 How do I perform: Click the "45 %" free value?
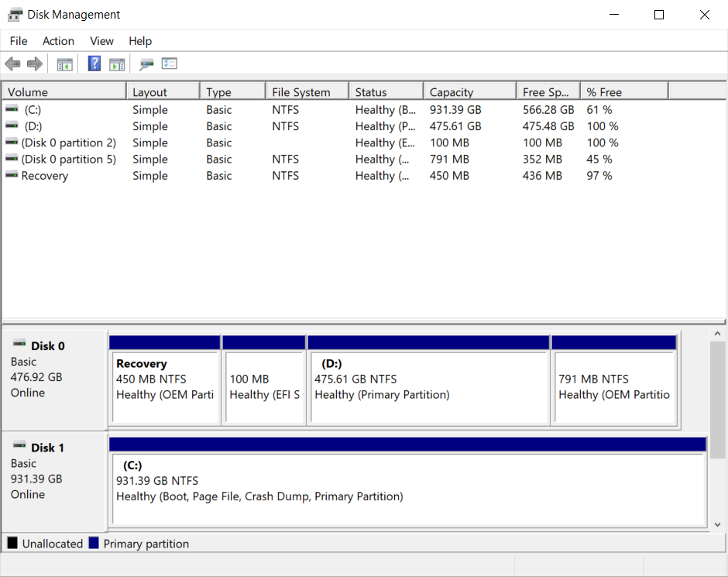click(x=599, y=160)
